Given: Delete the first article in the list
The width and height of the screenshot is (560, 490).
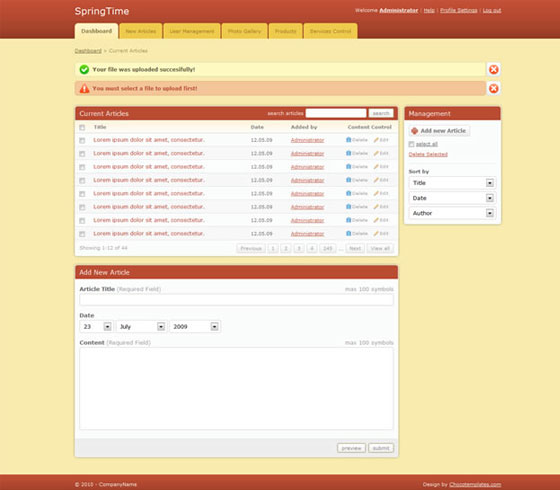Looking at the screenshot, I should click(x=356, y=140).
